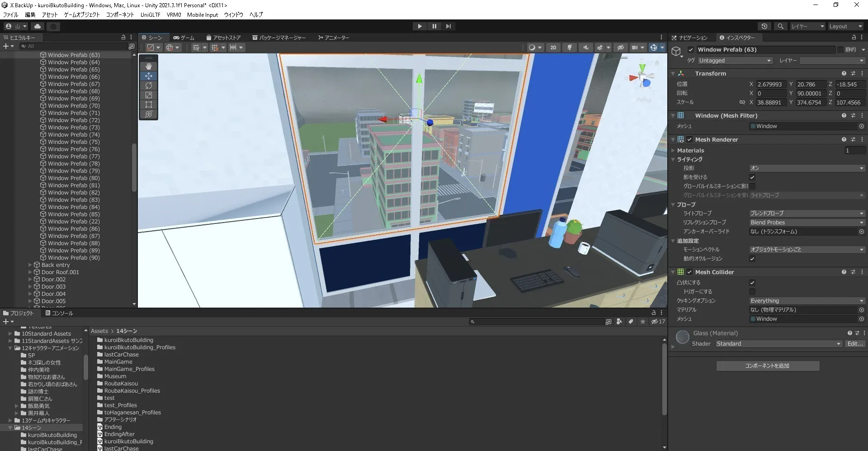Image resolution: width=868 pixels, height=451 pixels.
Task: Open the cloud services icon
Action: point(38,27)
